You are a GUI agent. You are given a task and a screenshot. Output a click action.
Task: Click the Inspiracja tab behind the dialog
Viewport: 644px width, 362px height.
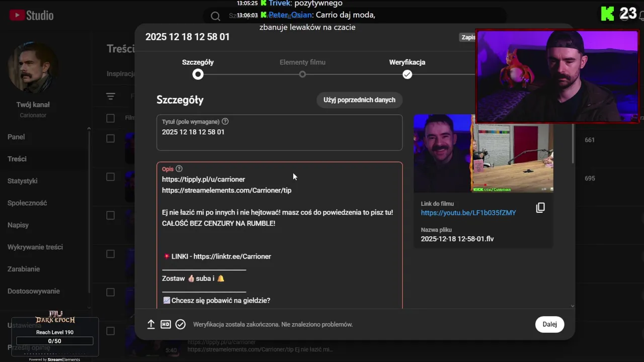pos(121,74)
